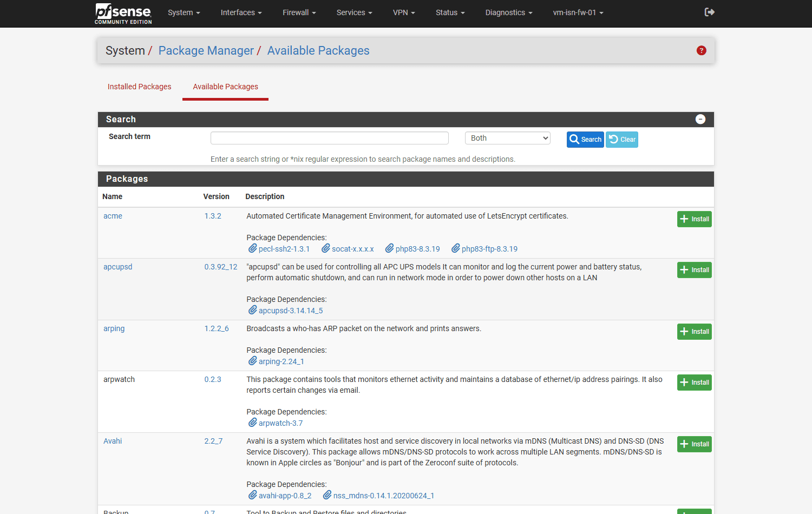Click the paperclip icon beside arping-2.24_1
812x514 pixels.
click(252, 361)
